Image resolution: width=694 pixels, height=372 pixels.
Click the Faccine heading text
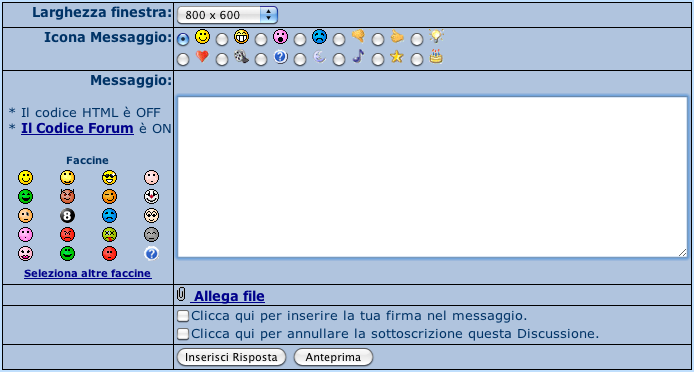click(87, 160)
